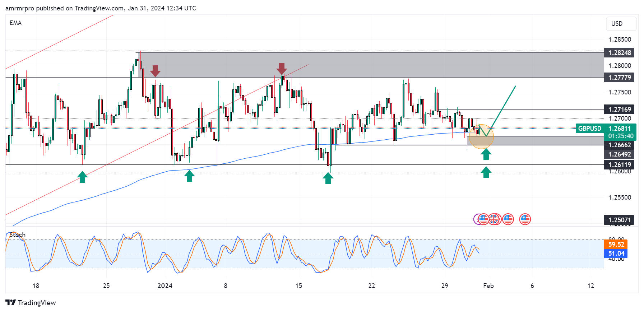The height and width of the screenshot is (312, 644).
Task: Select the 1.27779 price level label
Action: pos(619,78)
